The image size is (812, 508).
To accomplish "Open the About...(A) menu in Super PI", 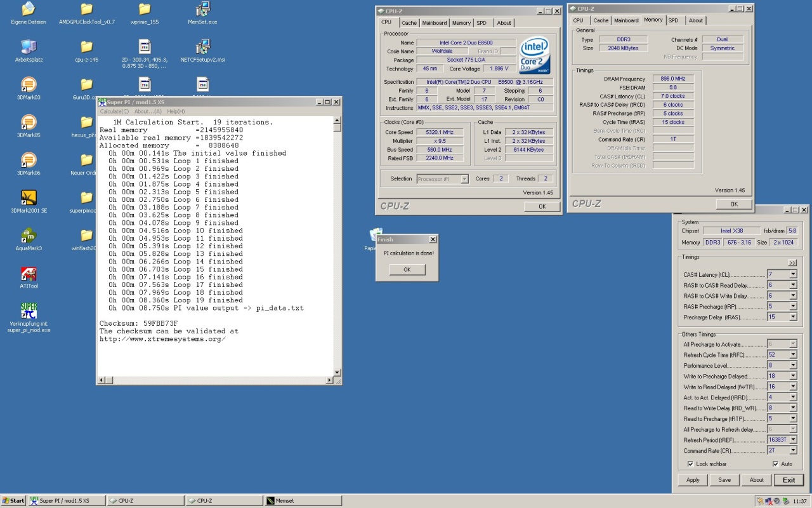I will [148, 111].
